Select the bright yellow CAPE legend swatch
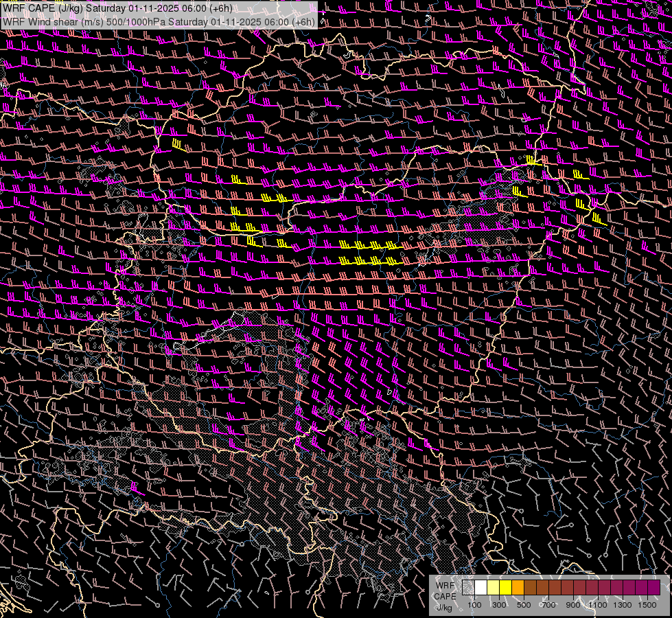 click(505, 587)
